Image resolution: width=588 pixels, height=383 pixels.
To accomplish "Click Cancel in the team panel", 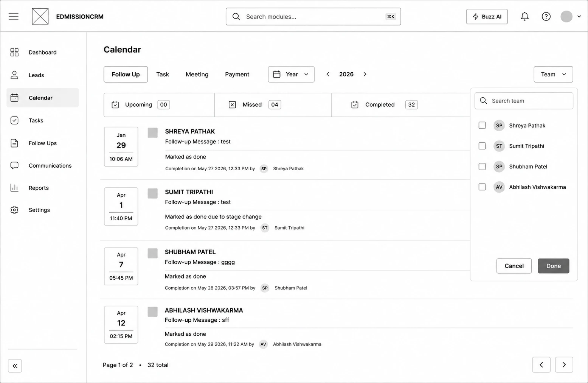I will (514, 266).
